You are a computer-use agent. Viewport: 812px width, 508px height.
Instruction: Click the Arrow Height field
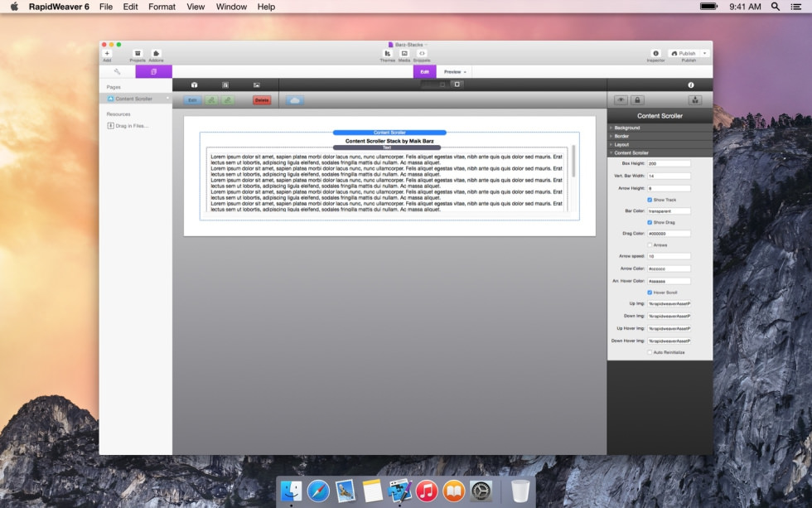pos(669,188)
